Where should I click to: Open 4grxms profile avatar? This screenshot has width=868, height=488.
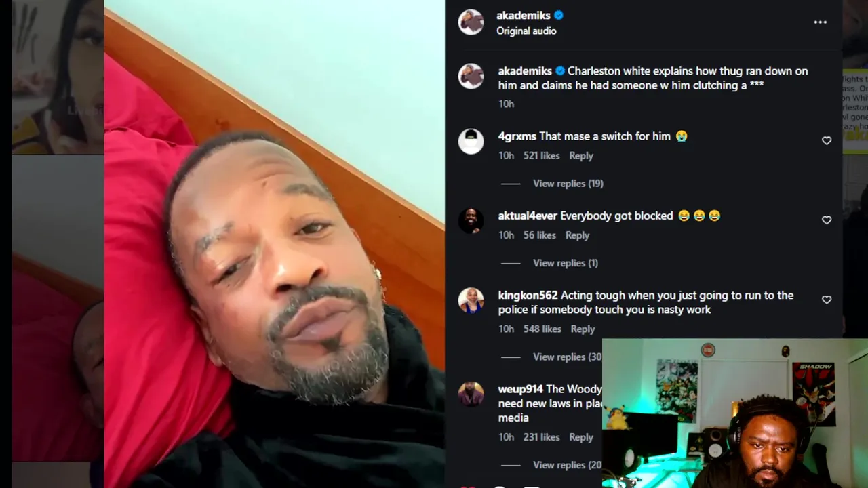[x=471, y=142]
